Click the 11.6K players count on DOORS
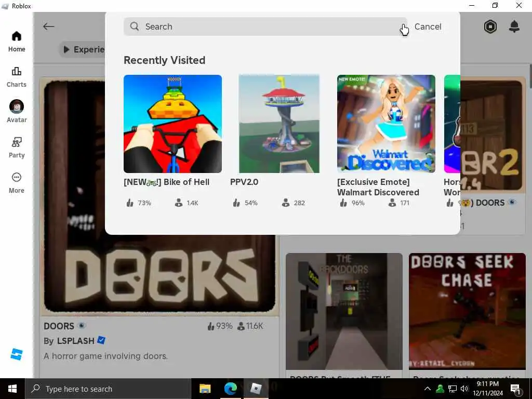The image size is (532, 399). [x=250, y=326]
